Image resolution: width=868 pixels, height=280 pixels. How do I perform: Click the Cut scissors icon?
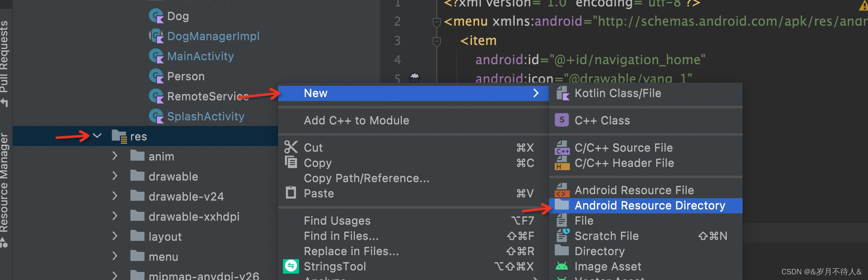click(x=291, y=147)
